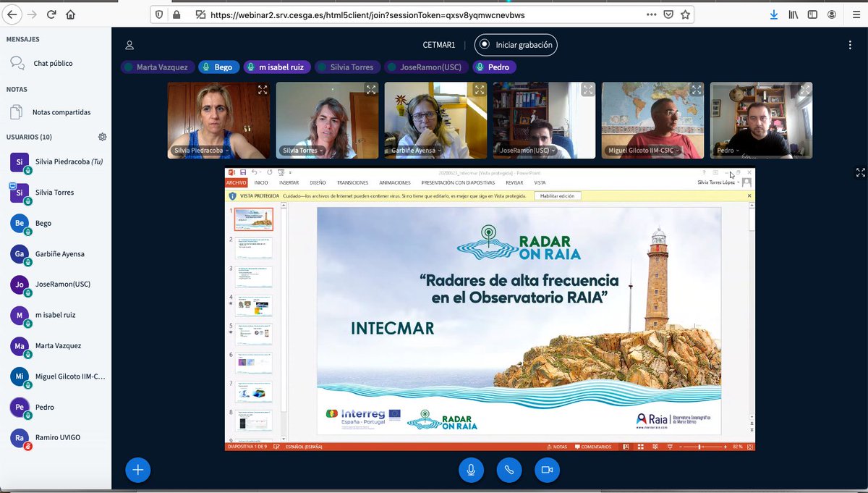Image resolution: width=868 pixels, height=493 pixels.
Task: Fullscreen Silvia Piedracoba webcam
Action: coord(263,90)
